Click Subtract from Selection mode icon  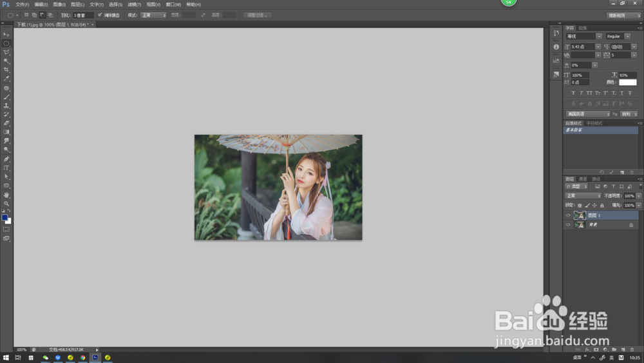pos(43,15)
